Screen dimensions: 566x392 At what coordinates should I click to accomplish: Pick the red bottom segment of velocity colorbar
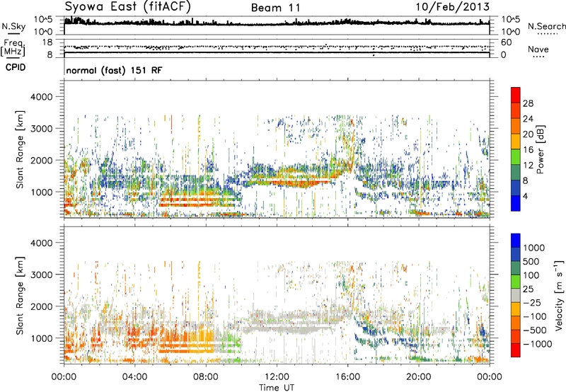tap(516, 350)
